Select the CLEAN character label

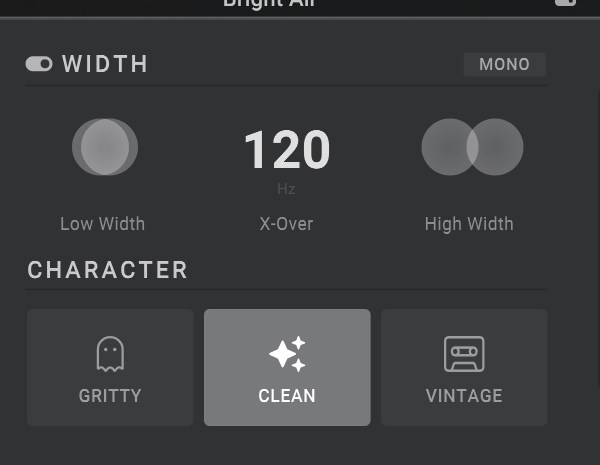coord(287,396)
